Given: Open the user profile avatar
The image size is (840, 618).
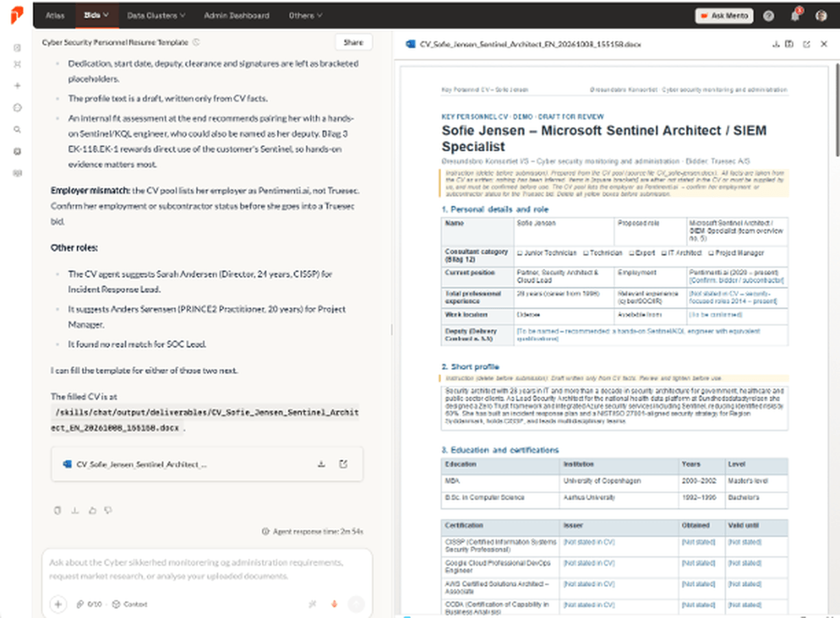Looking at the screenshot, I should pyautogui.click(x=821, y=16).
